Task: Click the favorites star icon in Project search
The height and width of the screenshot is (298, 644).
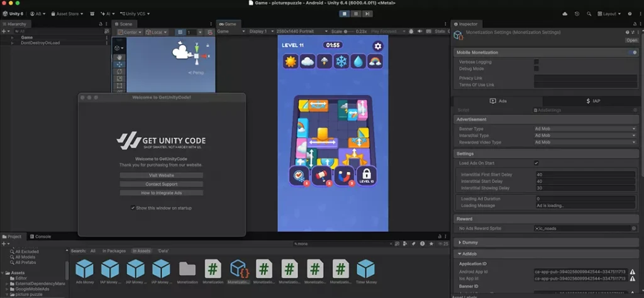Action: 431,243
